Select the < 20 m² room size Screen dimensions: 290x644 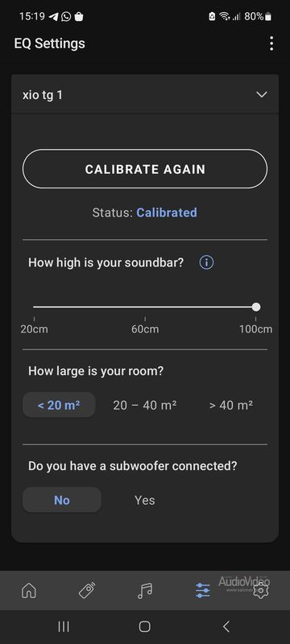pyautogui.click(x=59, y=405)
